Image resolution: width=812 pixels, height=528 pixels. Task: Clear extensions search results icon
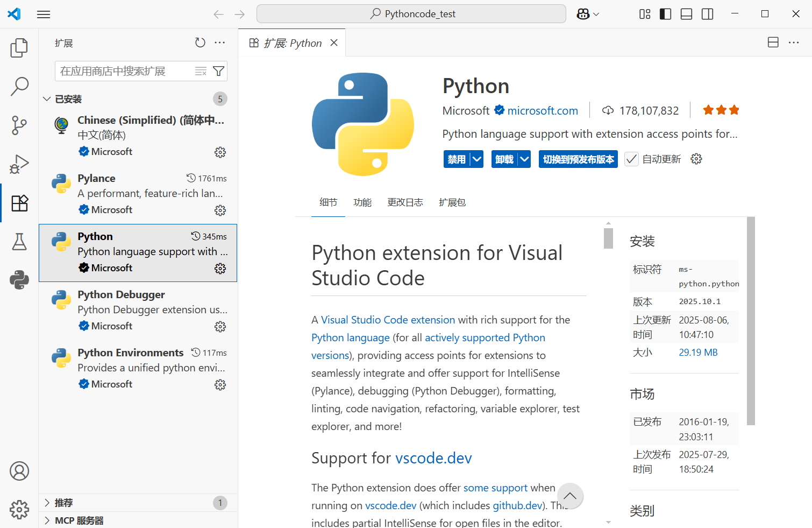(x=201, y=71)
